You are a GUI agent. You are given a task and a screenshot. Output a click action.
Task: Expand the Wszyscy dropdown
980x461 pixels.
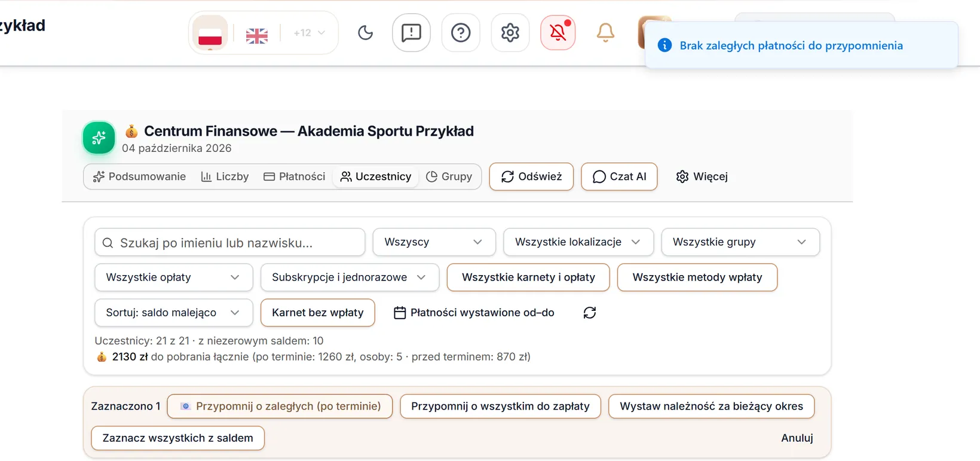434,242
